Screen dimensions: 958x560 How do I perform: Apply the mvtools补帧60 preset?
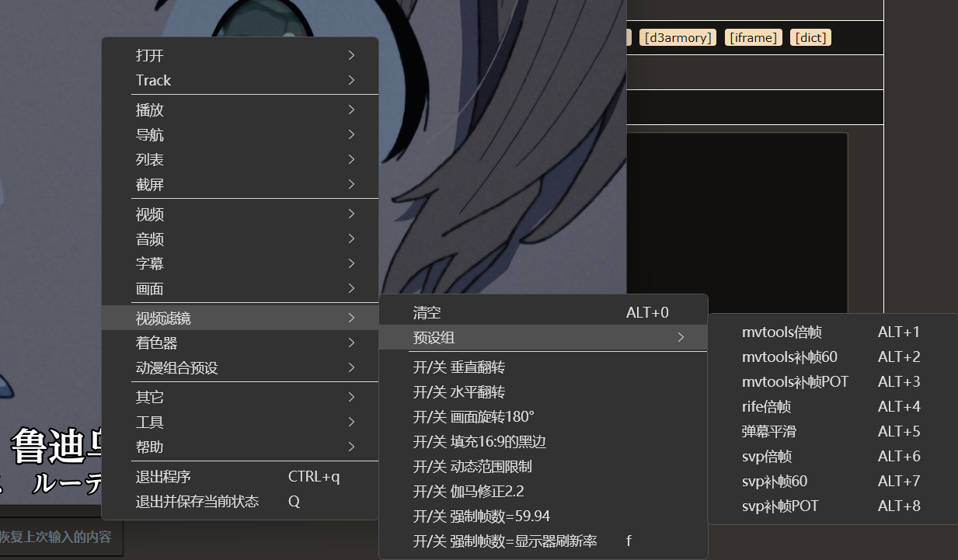(x=833, y=357)
